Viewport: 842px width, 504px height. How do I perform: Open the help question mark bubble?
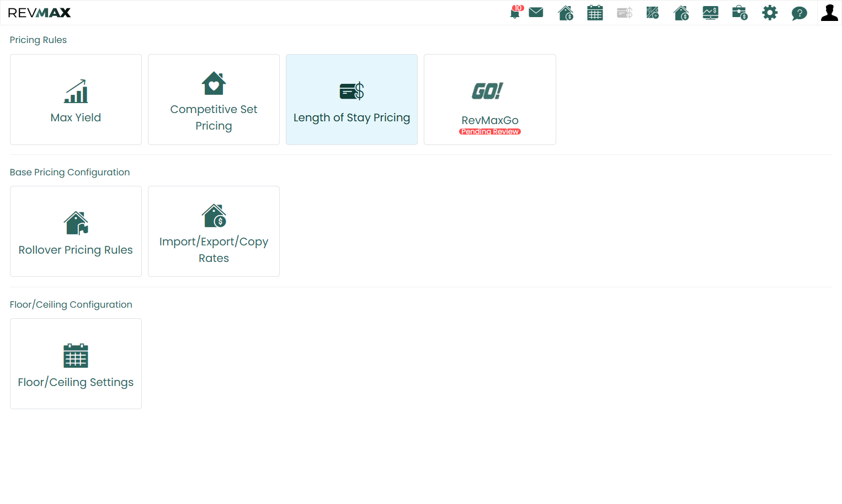[x=799, y=13]
